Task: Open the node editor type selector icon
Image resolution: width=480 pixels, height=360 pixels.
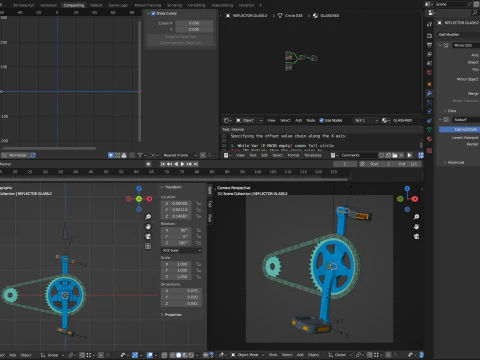Action: 228,120
